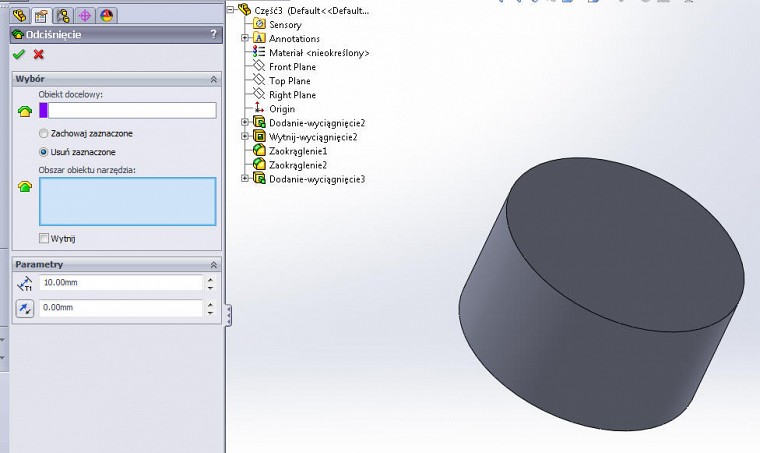The width and height of the screenshot is (760, 453).
Task: Select Annotations in the feature tree
Action: pyautogui.click(x=294, y=39)
